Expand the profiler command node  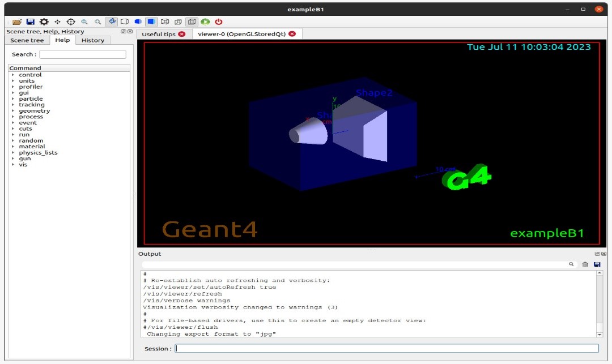click(x=13, y=87)
